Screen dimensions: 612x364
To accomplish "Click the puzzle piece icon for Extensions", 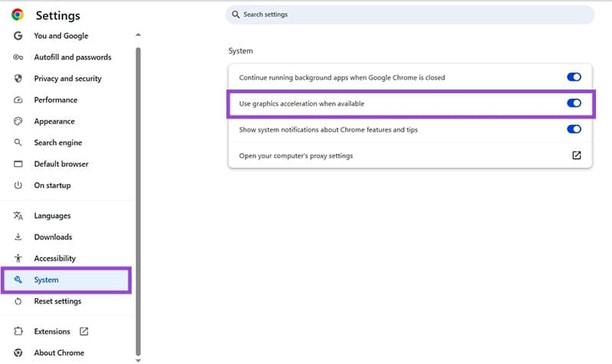I will 18,331.
